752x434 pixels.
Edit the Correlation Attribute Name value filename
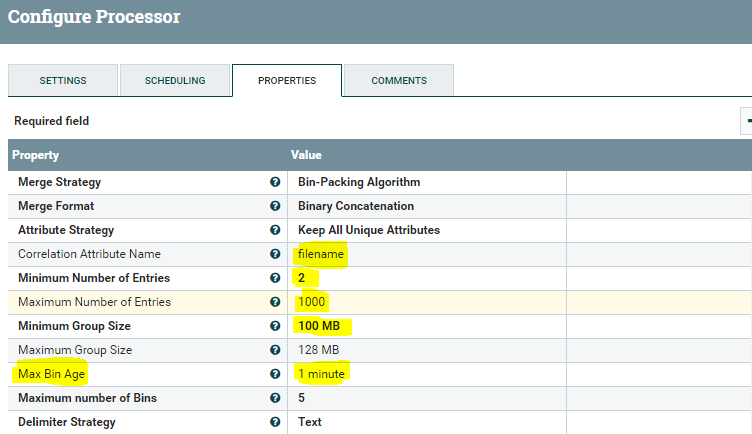pyautogui.click(x=321, y=255)
